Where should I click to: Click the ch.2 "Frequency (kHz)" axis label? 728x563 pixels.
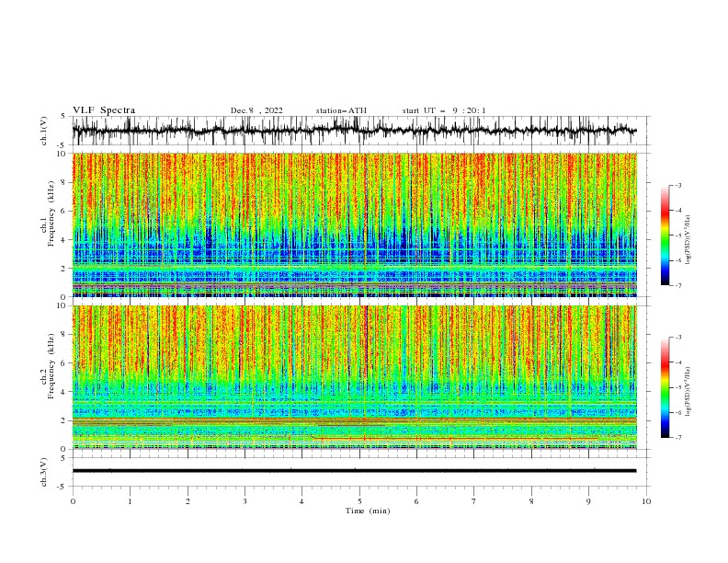(x=51, y=366)
